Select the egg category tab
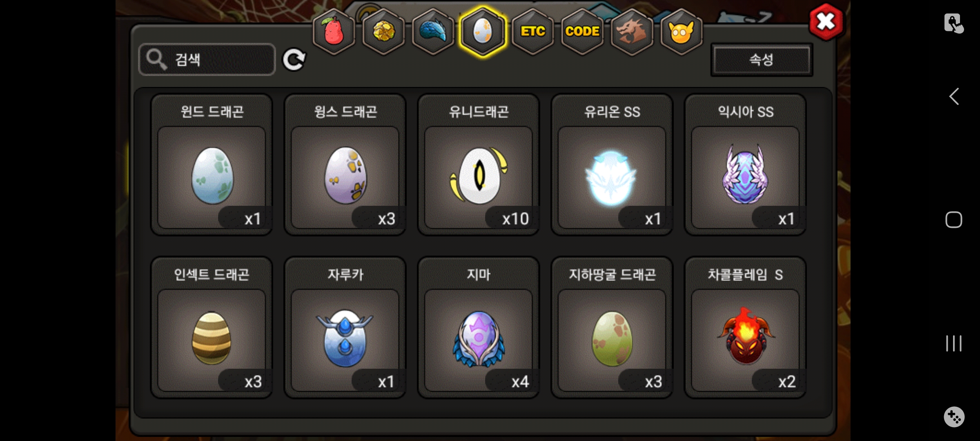Viewport: 980px width, 441px height. (x=483, y=31)
